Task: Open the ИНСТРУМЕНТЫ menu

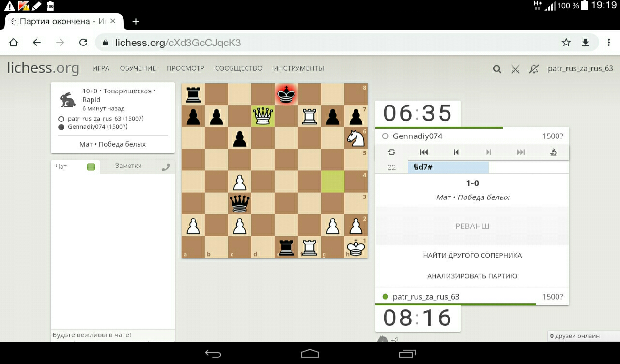Action: click(298, 68)
